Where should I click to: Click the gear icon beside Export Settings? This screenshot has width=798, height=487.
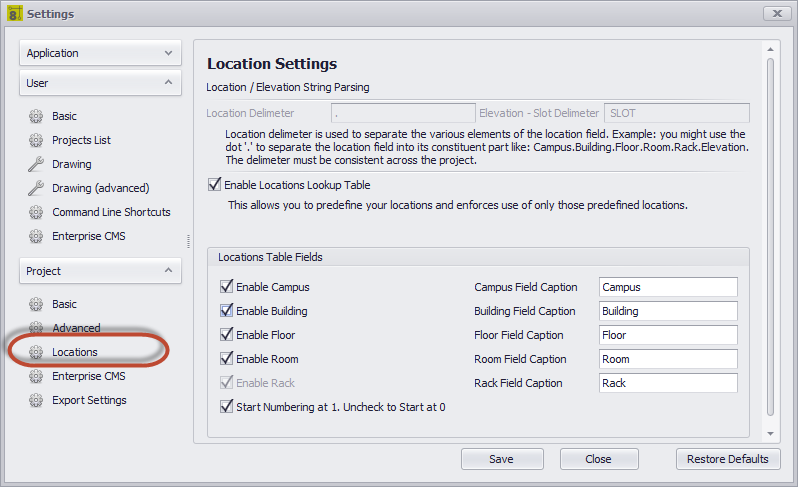coord(36,400)
